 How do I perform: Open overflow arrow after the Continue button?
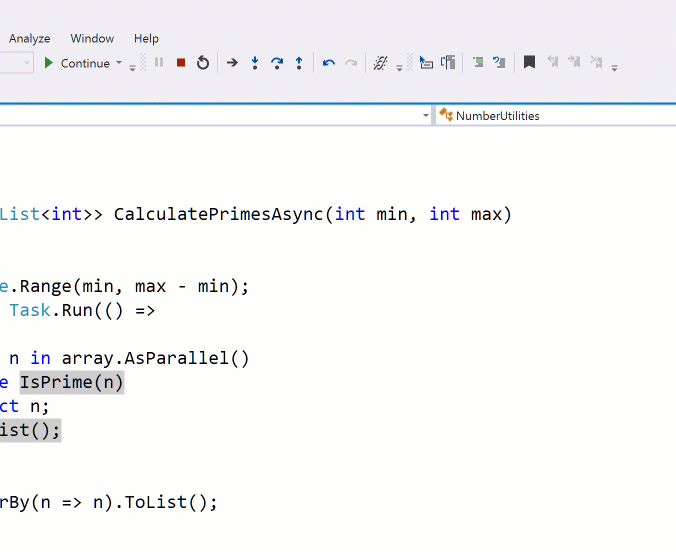pos(132,68)
